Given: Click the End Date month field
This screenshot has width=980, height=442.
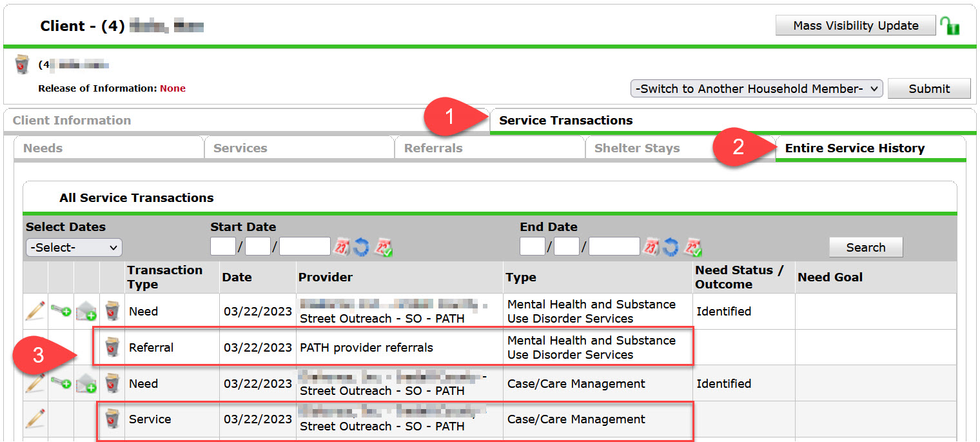Looking at the screenshot, I should pos(533,246).
